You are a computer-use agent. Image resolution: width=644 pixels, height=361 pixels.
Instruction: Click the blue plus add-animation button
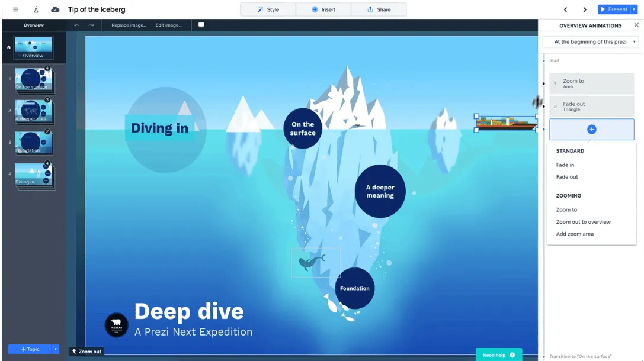pyautogui.click(x=591, y=130)
